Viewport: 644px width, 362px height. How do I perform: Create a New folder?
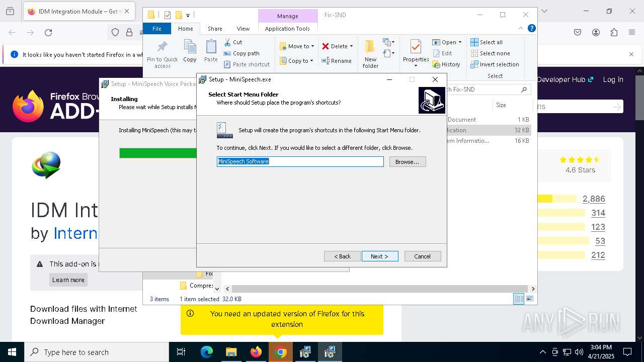coord(370,54)
